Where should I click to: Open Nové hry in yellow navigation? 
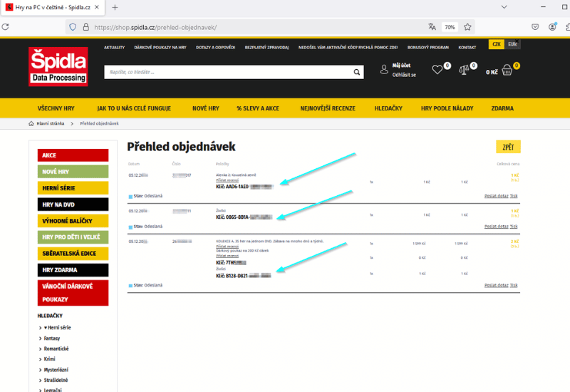[206, 108]
